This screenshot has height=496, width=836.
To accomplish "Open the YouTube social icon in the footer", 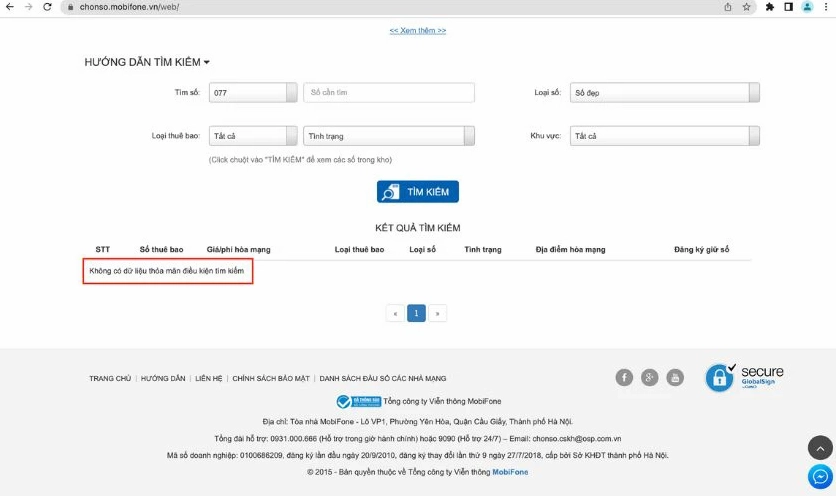I will 675,378.
